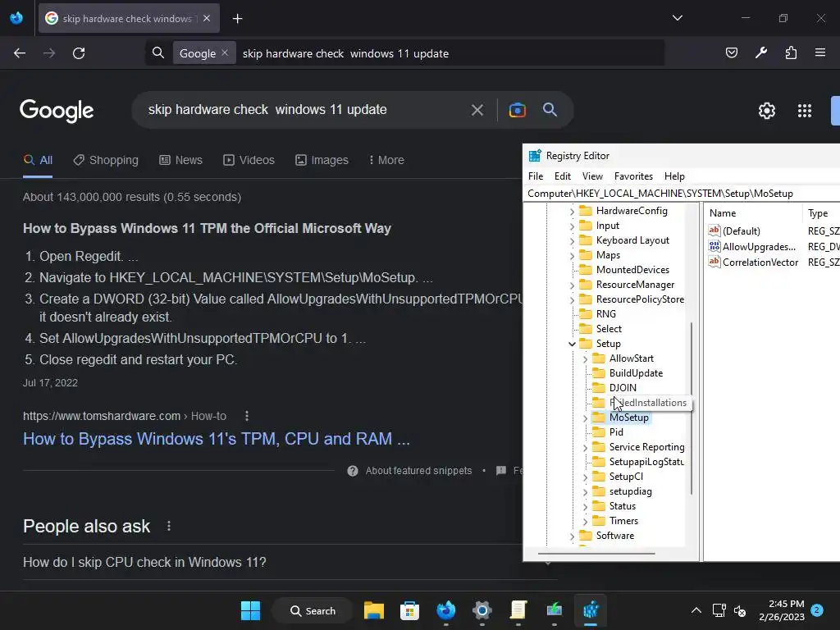Open the People also ask options dots
Viewport: 840px width, 630px height.
pos(169,526)
